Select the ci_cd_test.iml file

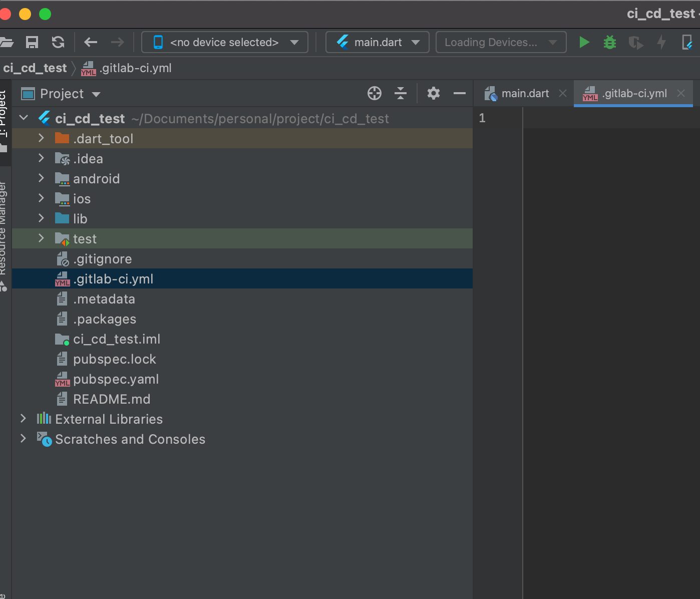pos(242,339)
